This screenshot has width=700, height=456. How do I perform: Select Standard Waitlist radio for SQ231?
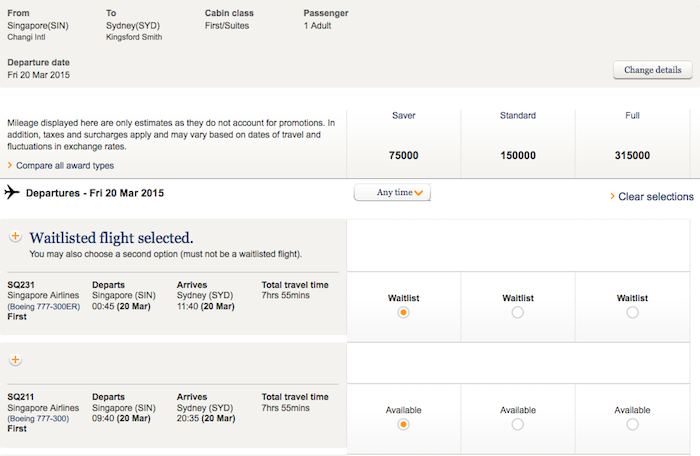pyautogui.click(x=517, y=312)
